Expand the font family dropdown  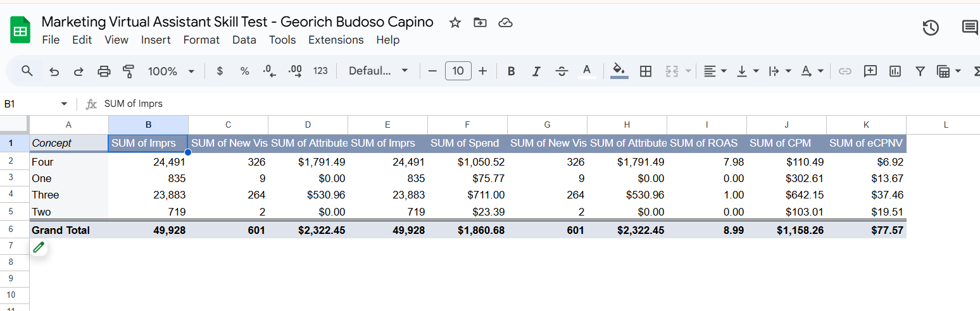coord(378,71)
